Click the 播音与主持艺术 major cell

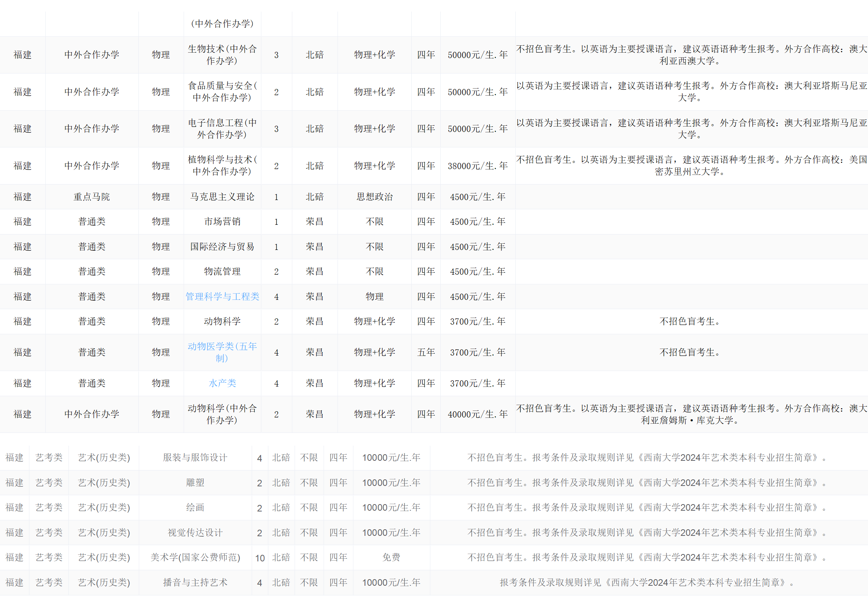(195, 583)
